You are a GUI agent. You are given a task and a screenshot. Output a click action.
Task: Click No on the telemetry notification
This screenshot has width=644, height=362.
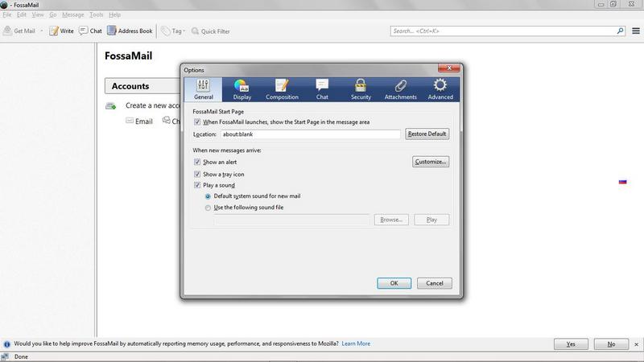coord(611,344)
